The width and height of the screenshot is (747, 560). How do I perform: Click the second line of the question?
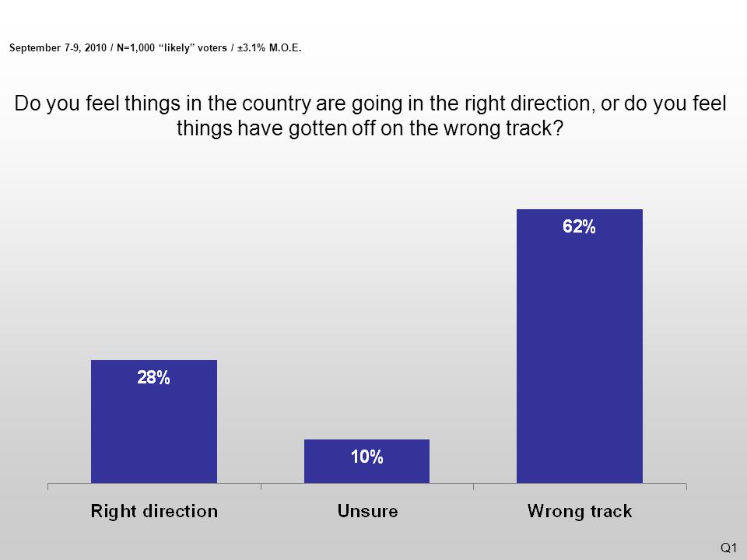(370, 128)
